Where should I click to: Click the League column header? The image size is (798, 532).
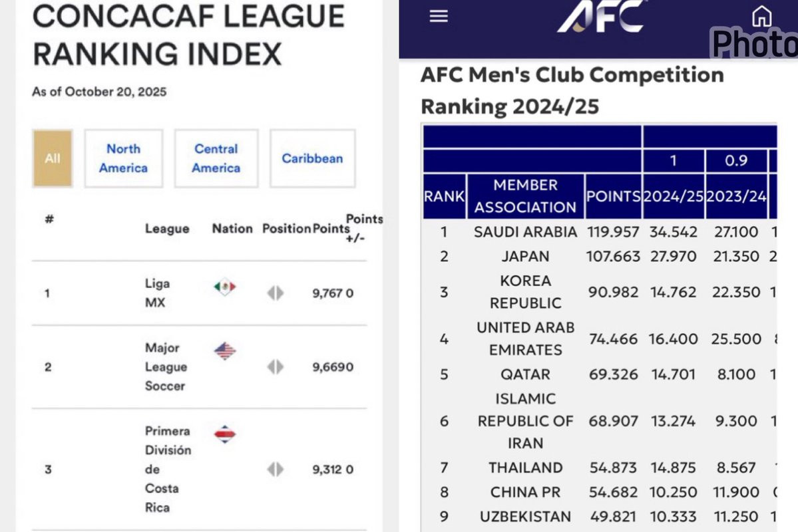[167, 229]
